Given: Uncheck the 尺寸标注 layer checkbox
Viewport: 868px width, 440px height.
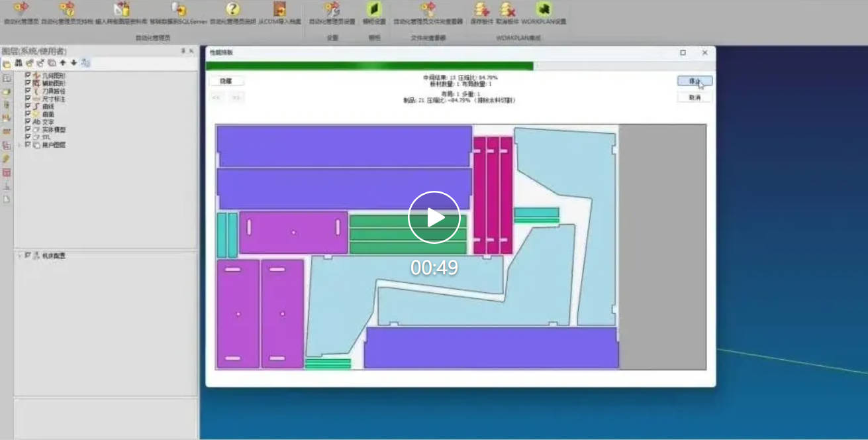Looking at the screenshot, I should pyautogui.click(x=28, y=98).
